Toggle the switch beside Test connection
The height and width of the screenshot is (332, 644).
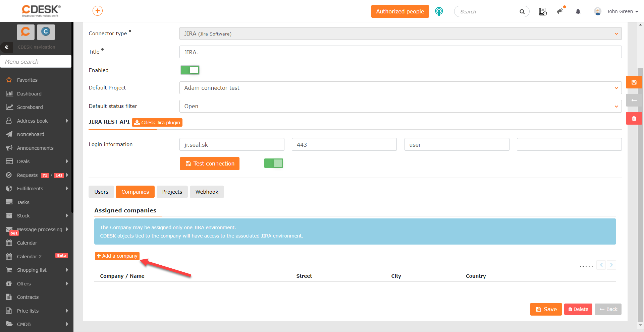[x=274, y=163]
